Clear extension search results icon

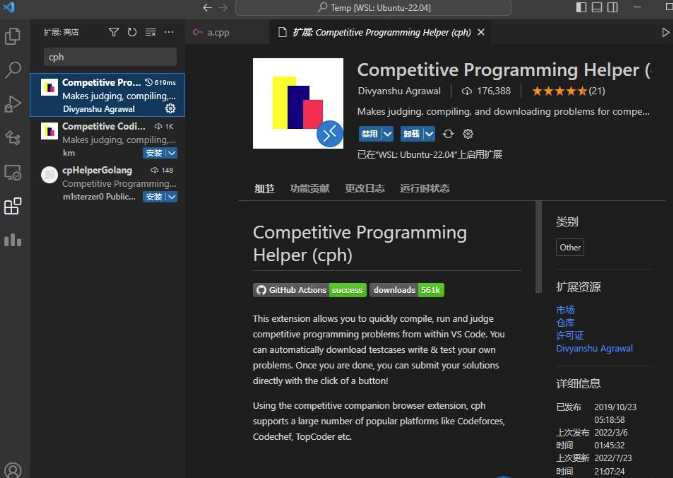click(151, 32)
